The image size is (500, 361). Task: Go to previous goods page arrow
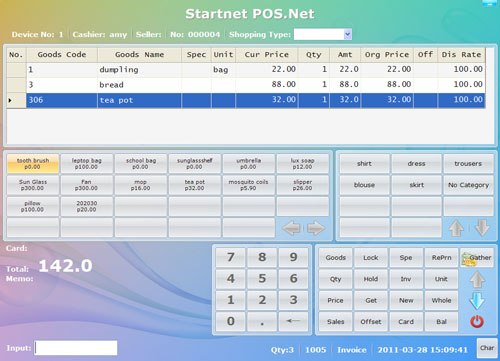291,228
